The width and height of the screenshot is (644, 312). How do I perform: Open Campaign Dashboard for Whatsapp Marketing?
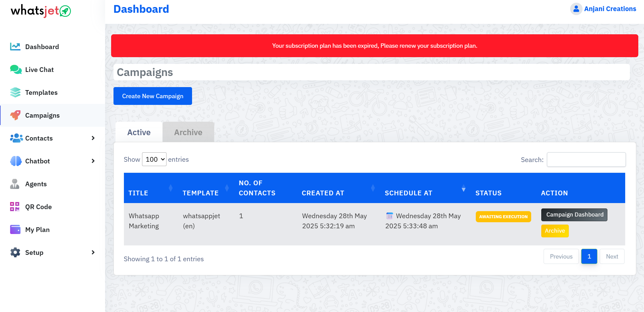(574, 215)
